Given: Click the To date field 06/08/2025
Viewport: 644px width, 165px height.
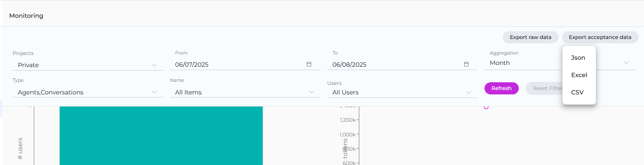Looking at the screenshot, I should pyautogui.click(x=402, y=65).
